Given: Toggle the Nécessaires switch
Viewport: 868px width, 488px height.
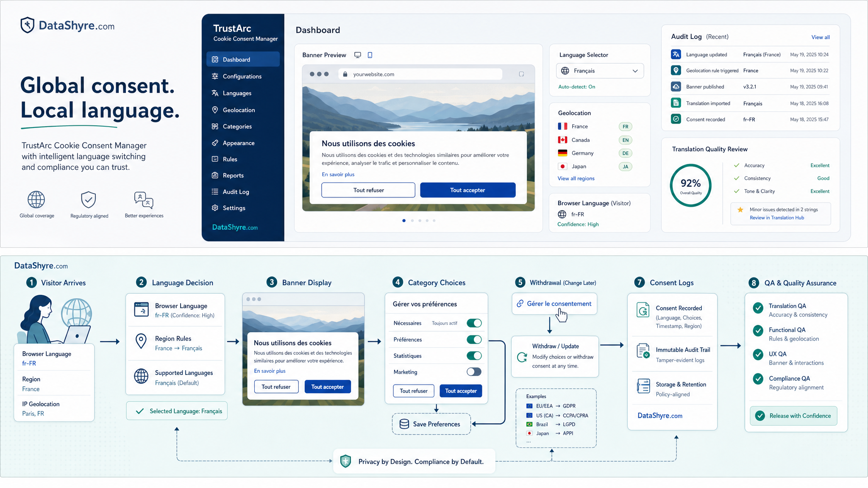Looking at the screenshot, I should 474,323.
